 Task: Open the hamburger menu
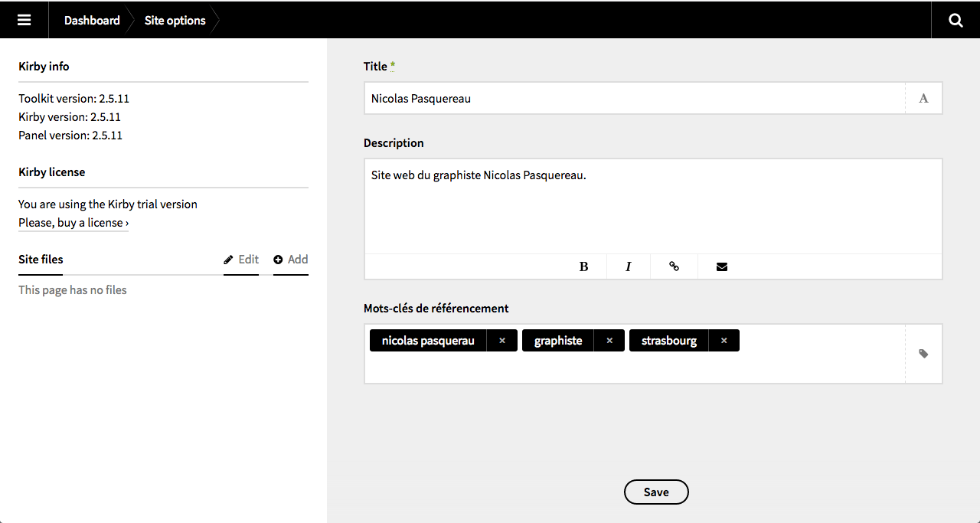24,20
